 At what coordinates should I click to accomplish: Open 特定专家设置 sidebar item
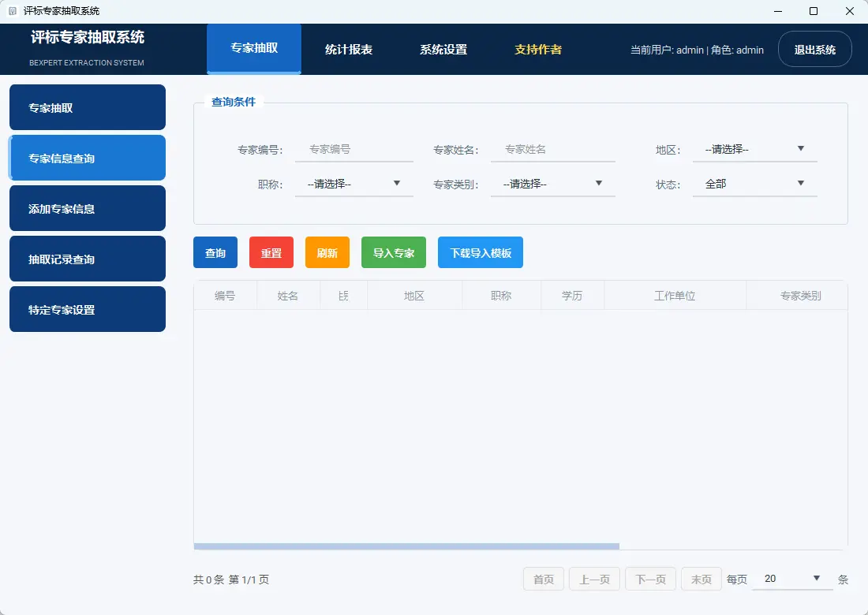coord(88,309)
